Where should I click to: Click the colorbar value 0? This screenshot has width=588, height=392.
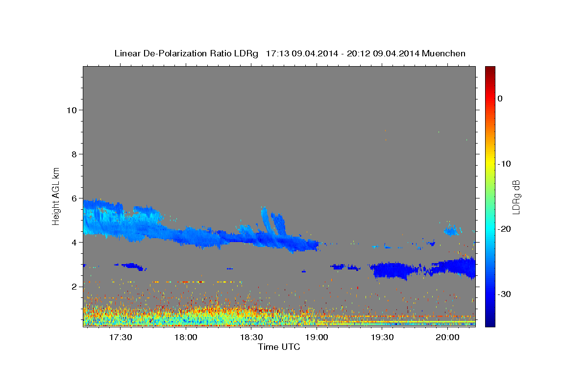tap(500, 98)
